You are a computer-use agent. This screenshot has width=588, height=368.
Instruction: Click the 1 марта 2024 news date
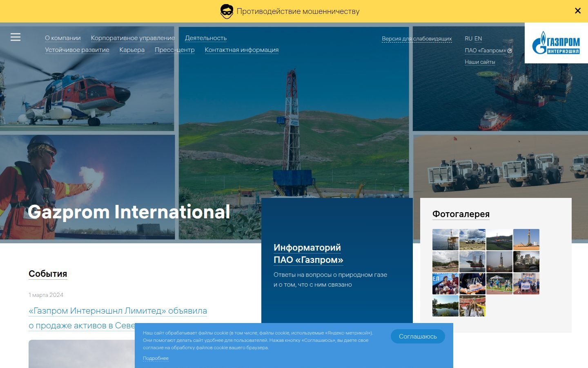tap(46, 295)
